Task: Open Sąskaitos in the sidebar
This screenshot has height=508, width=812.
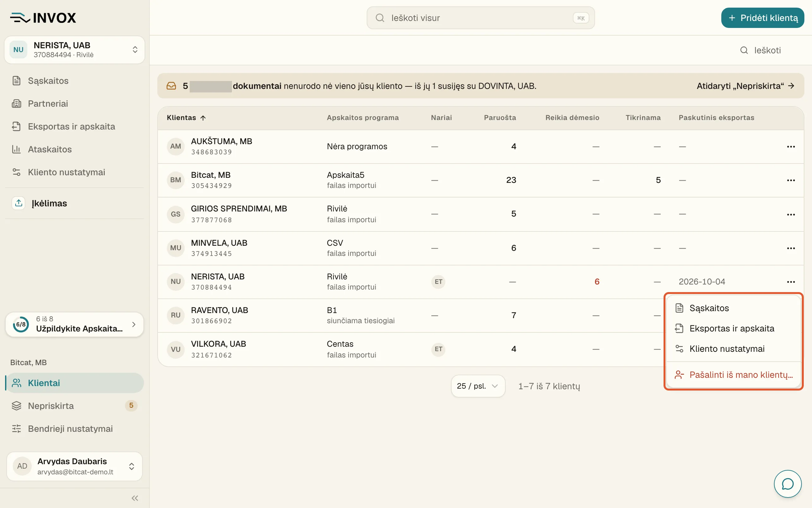Action: 75,81
